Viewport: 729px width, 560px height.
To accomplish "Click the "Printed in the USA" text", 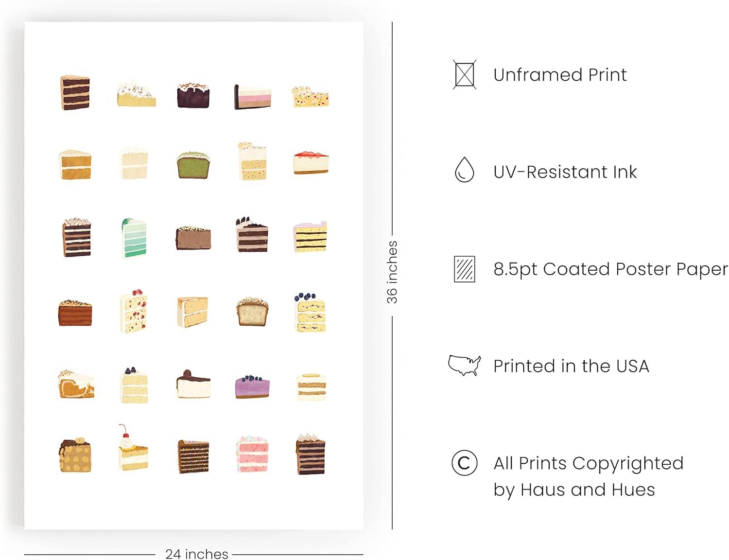I will [571, 366].
